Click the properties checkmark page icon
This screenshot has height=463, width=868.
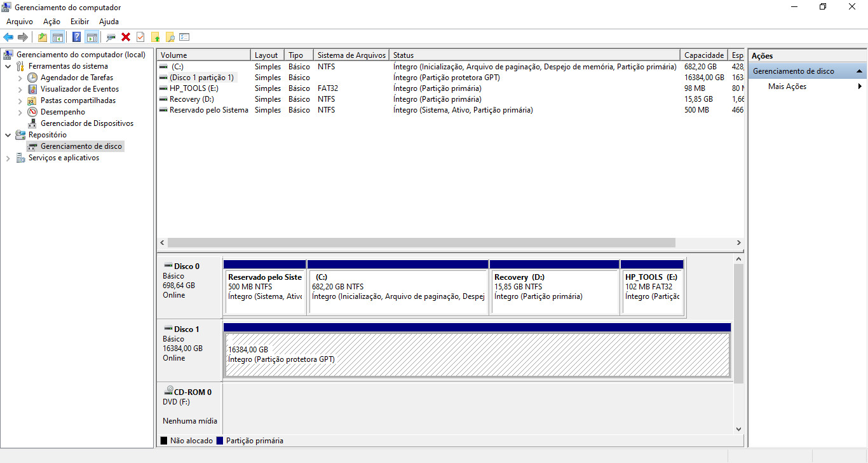pos(140,37)
